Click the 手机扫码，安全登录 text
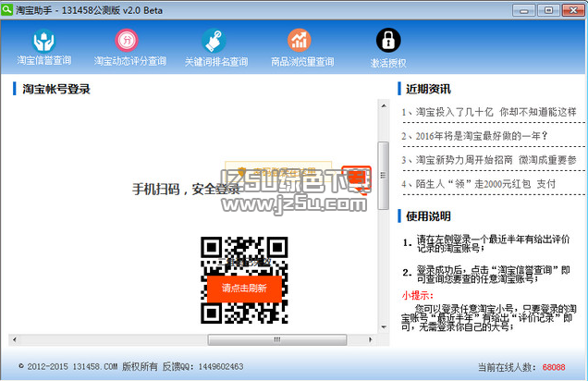Screen dimensions: 588x381 (x=186, y=189)
